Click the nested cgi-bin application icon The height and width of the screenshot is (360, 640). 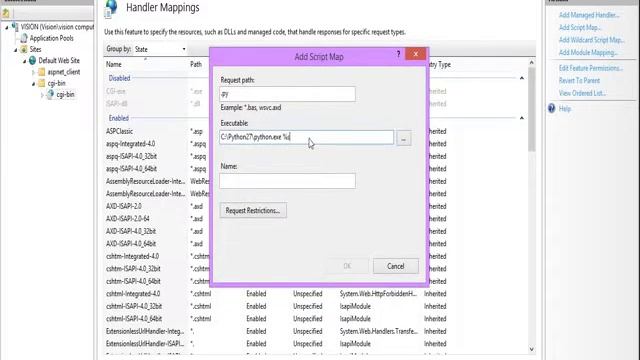point(50,95)
